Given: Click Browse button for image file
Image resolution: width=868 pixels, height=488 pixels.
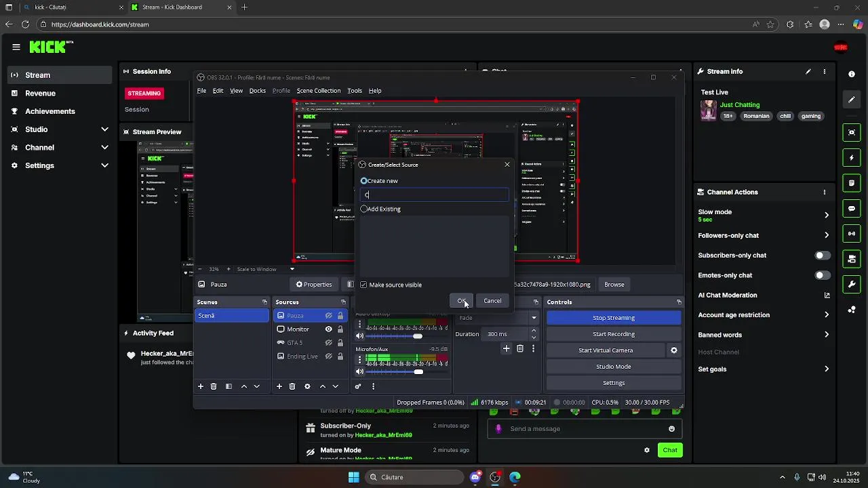Looking at the screenshot, I should (x=614, y=285).
